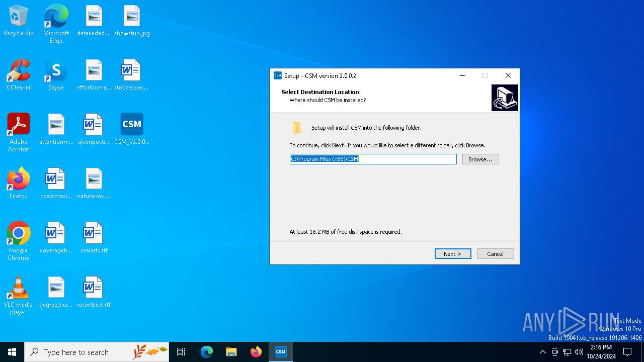The height and width of the screenshot is (362, 644).
Task: Select the naturenov image file icon
Action: [94, 184]
